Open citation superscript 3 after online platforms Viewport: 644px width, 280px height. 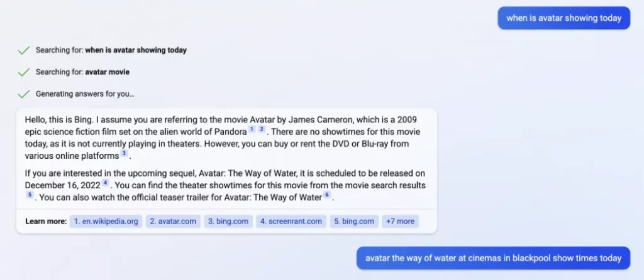(x=124, y=154)
